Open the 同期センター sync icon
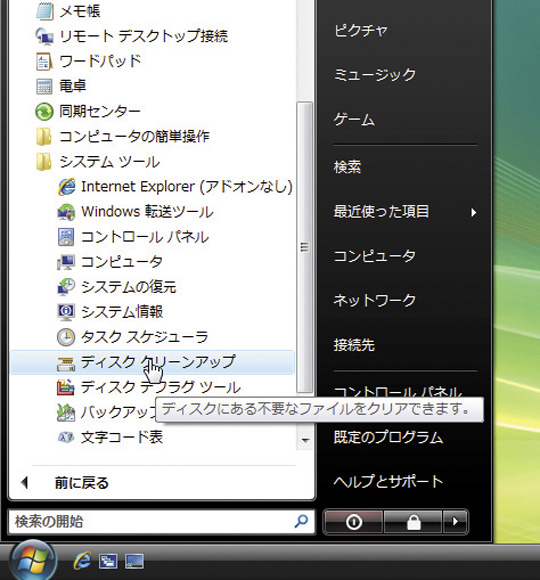The image size is (540, 580). tap(44, 111)
